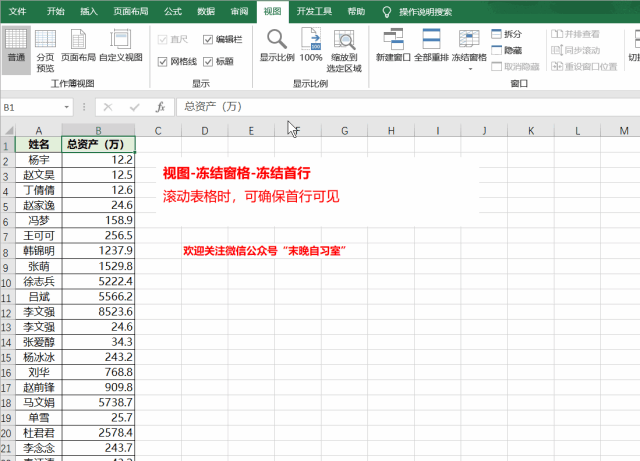Click the name cell 冯梦
The image size is (640, 461).
[39, 220]
